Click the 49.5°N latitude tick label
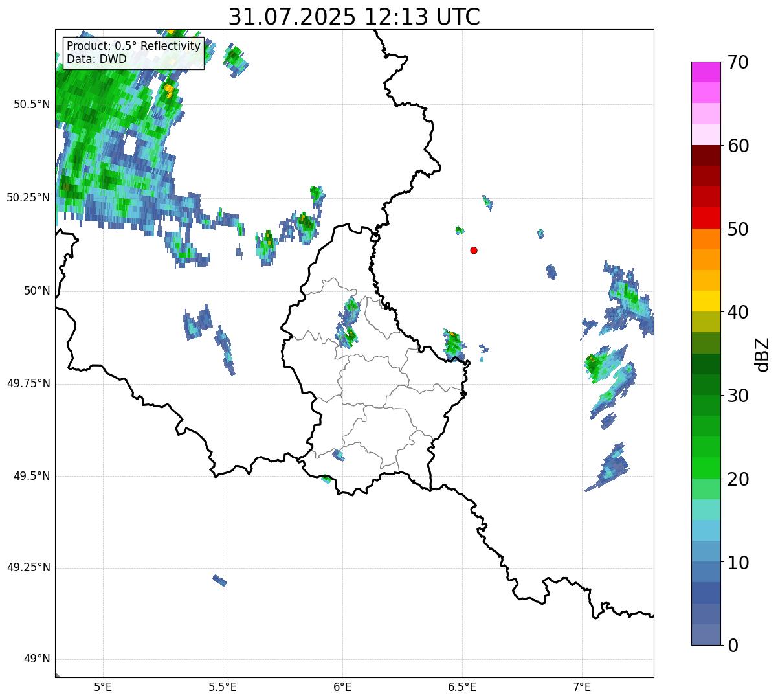 (x=32, y=476)
